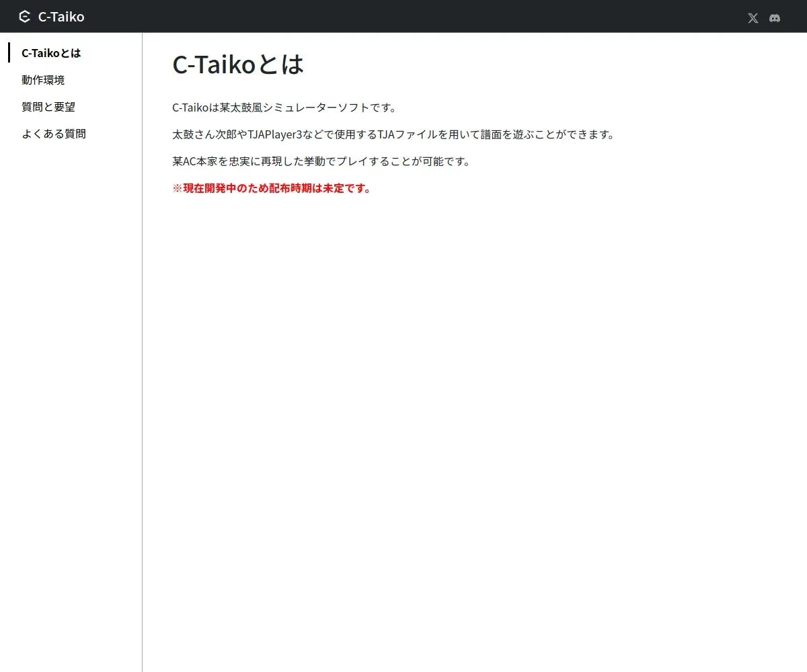Open the Discord link icon

point(775,18)
